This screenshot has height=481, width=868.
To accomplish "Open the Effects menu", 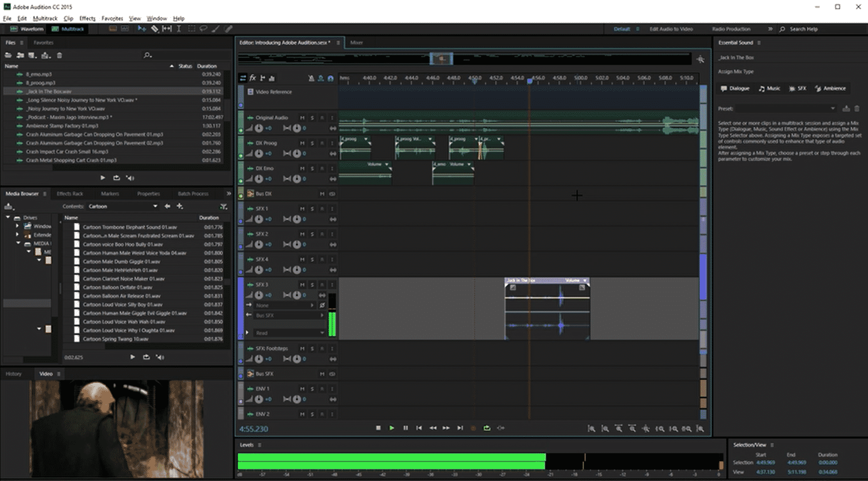I will coord(87,19).
